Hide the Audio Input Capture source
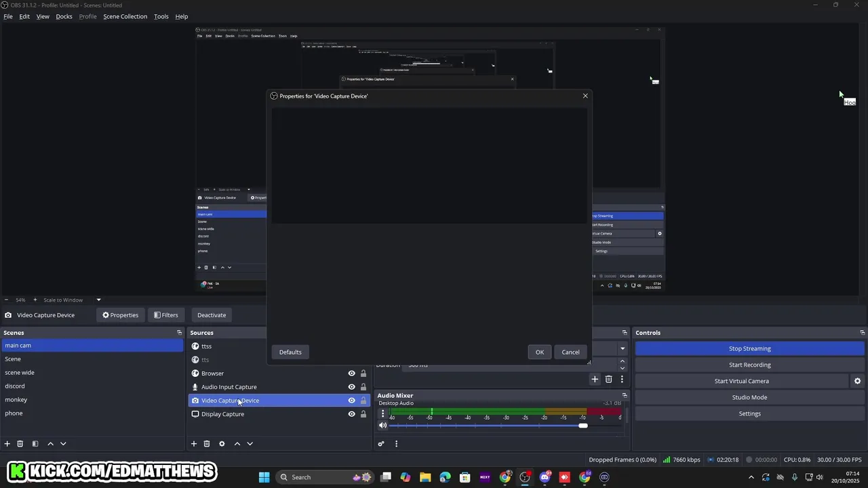 coord(351,387)
